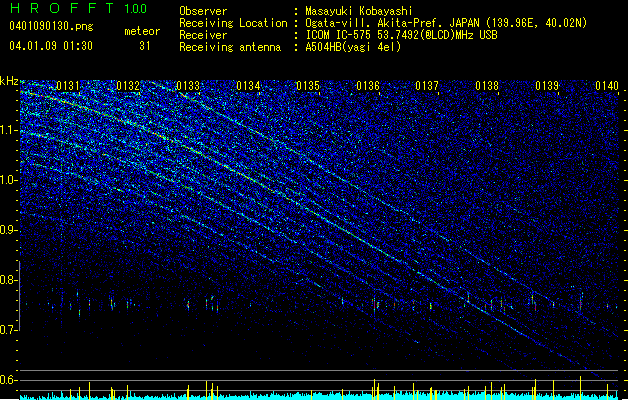Click the Receiving antenna label
This screenshot has width=629, height=400.
[x=230, y=47]
